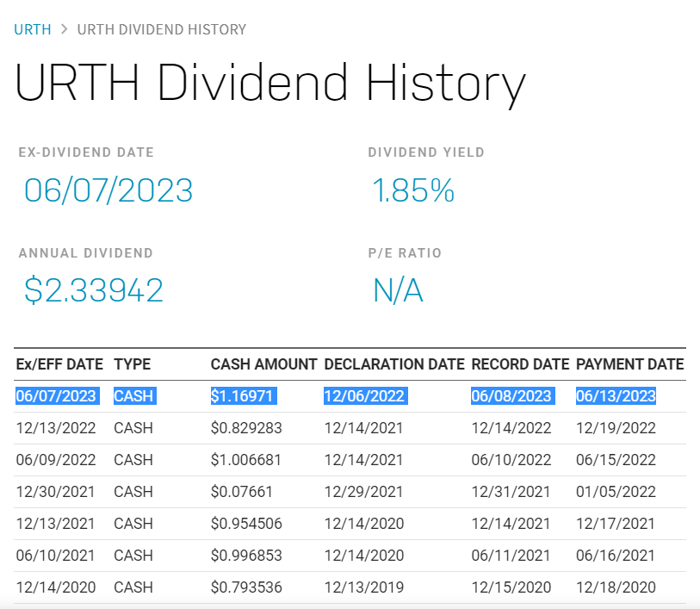This screenshot has height=609, width=700.
Task: Click the record date 12/31/2021
Action: [511, 492]
